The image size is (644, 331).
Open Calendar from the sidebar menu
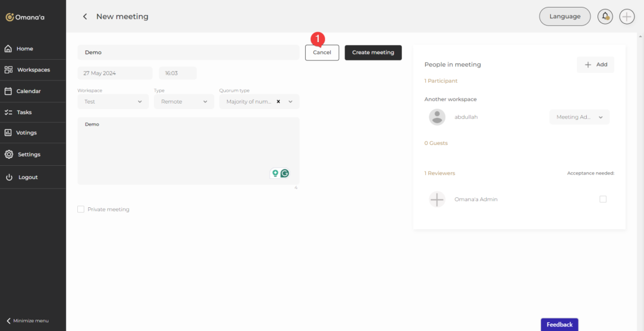point(28,91)
